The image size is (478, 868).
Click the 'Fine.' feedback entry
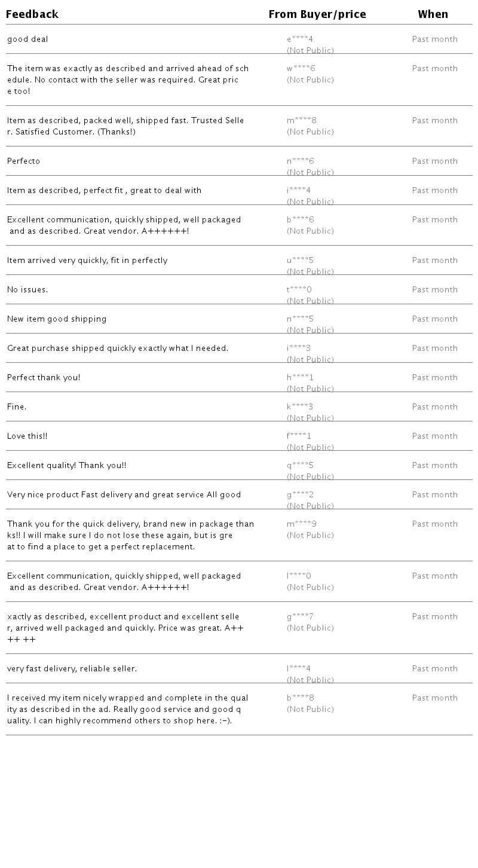point(17,407)
